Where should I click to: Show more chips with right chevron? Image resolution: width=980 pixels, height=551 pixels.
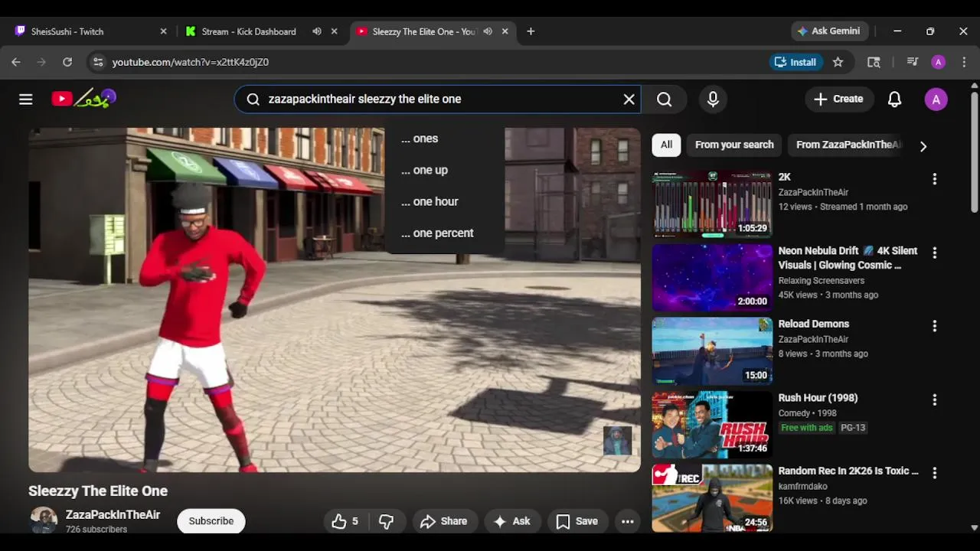923,146
